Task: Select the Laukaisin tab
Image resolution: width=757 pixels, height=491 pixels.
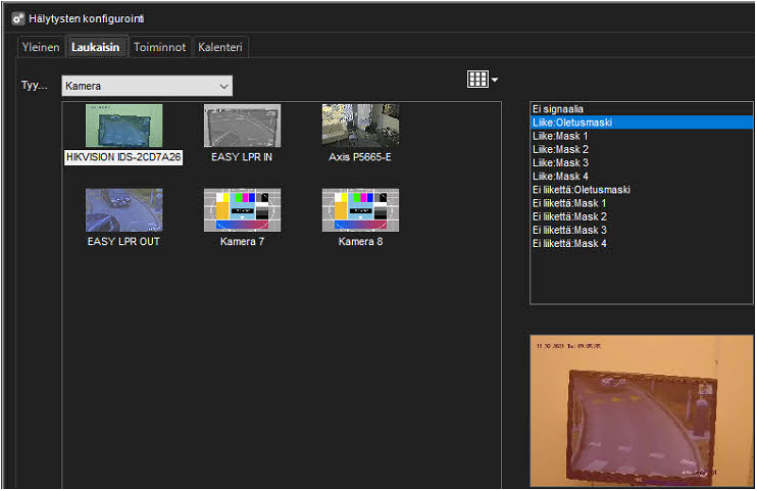Action: pyautogui.click(x=96, y=47)
